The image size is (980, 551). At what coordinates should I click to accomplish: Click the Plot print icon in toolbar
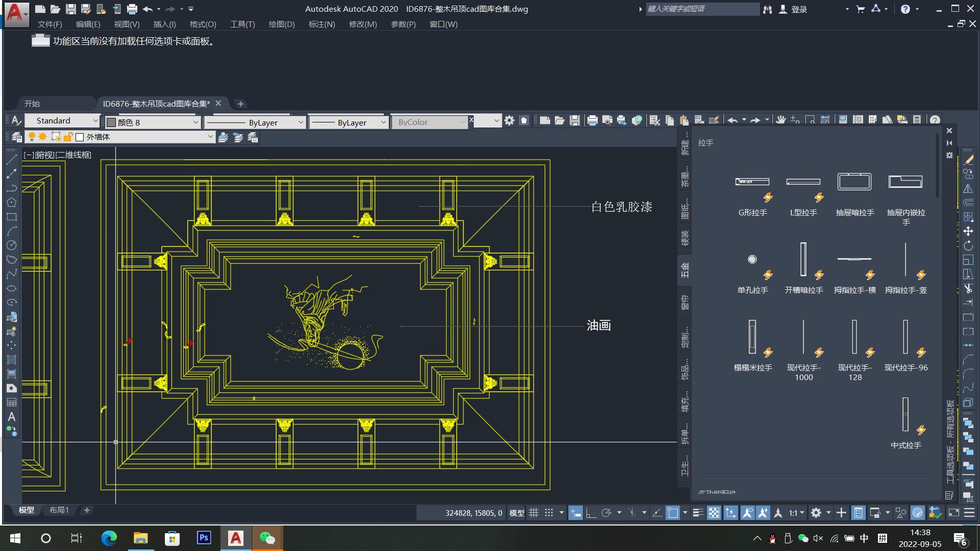point(592,121)
